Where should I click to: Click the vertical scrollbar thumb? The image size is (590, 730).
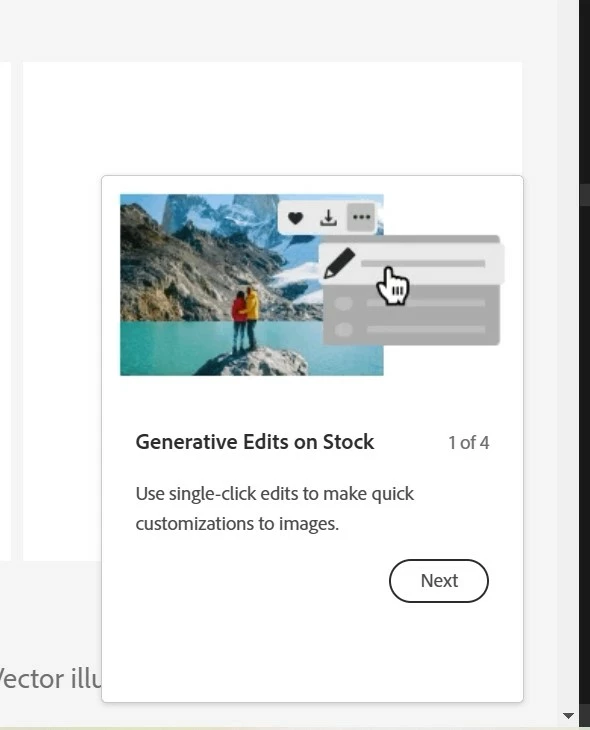pos(584,194)
